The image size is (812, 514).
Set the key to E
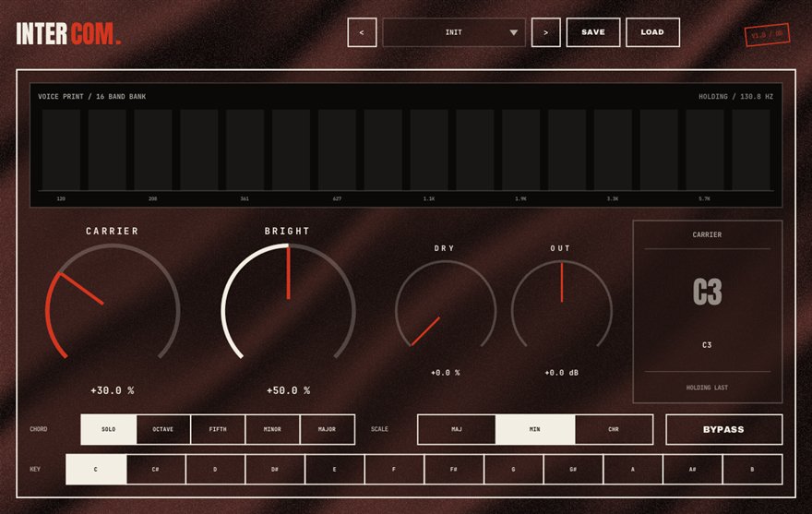[335, 470]
